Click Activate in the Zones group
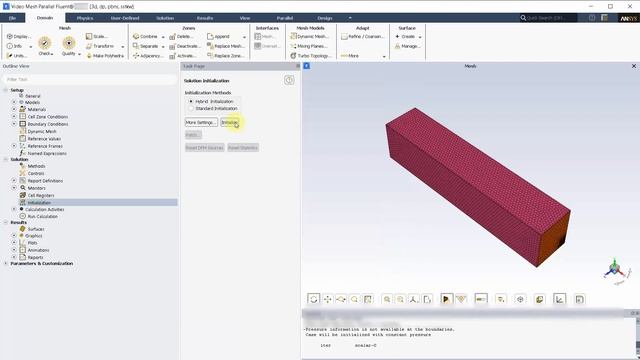 [x=182, y=56]
